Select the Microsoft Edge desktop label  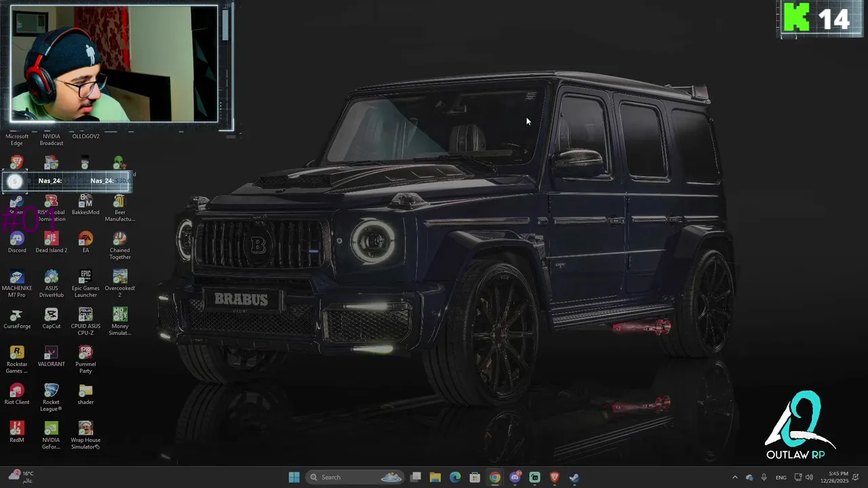tap(17, 140)
